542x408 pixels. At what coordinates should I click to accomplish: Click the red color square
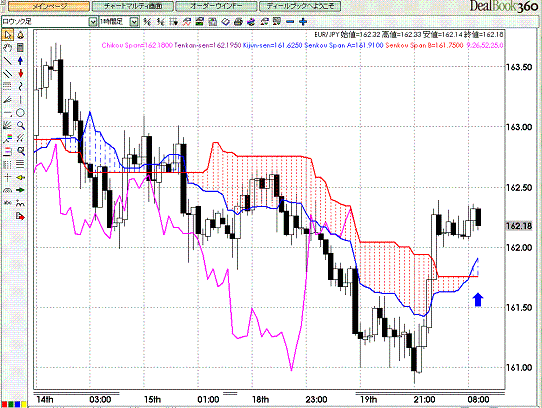4,404
